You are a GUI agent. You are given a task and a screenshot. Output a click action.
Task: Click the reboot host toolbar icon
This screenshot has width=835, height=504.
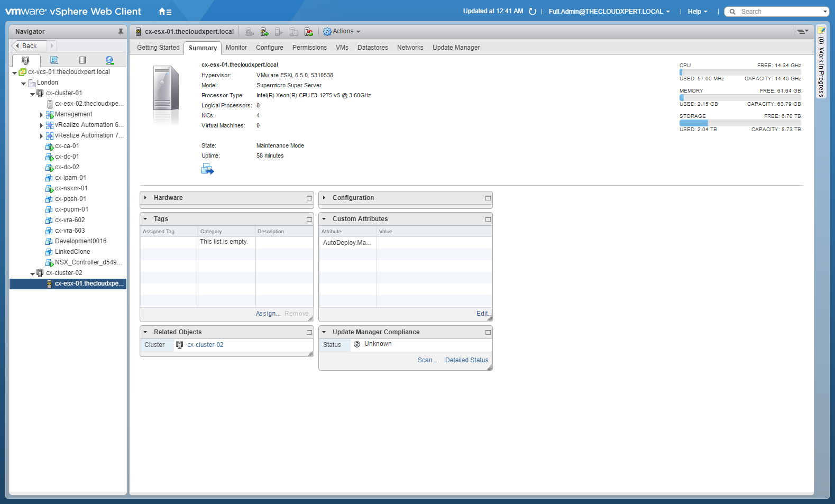pos(309,32)
